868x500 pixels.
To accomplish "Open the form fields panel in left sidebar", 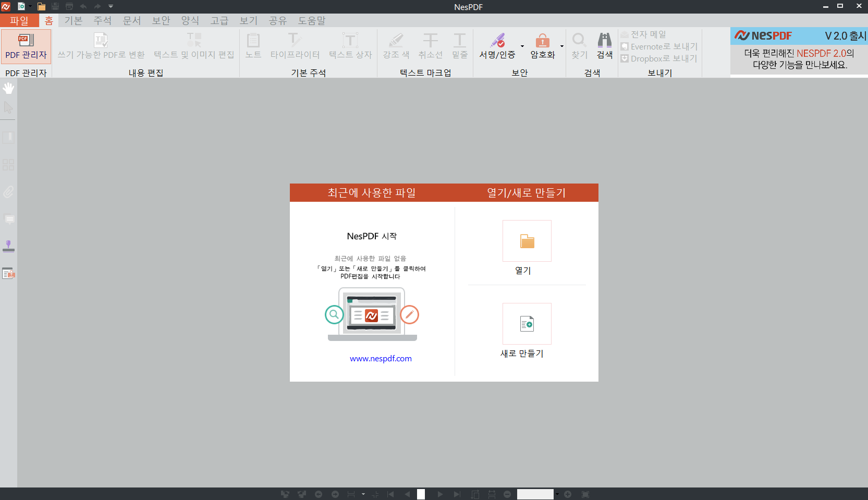I will coord(8,273).
